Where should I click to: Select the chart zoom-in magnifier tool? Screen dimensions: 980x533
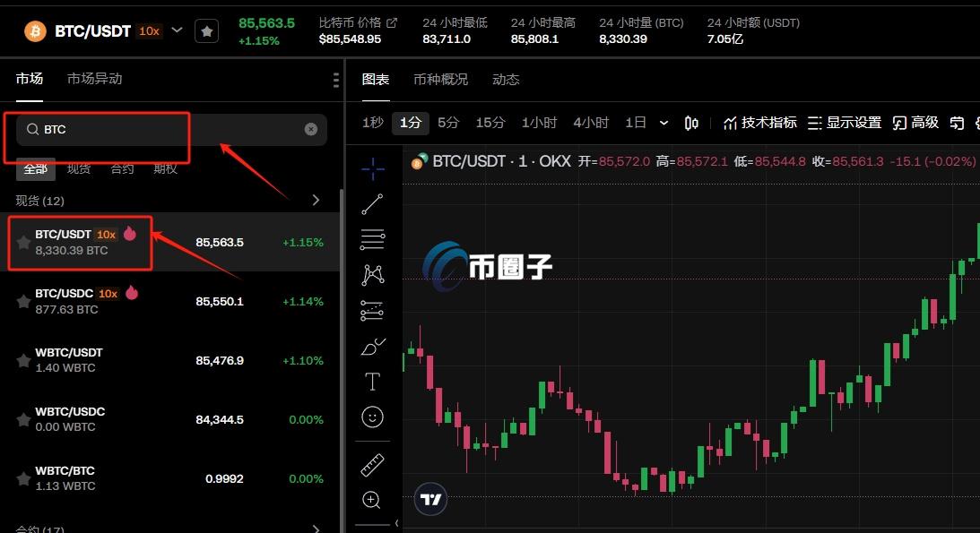[x=372, y=500]
